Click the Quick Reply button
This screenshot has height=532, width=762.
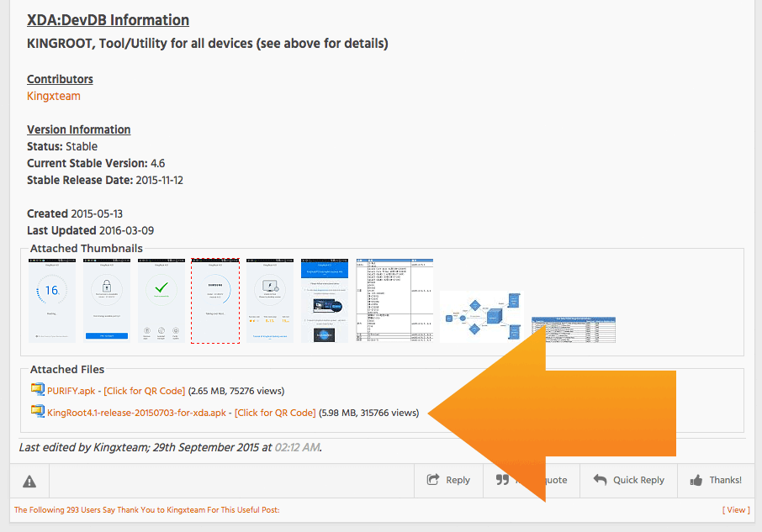pyautogui.click(x=629, y=480)
